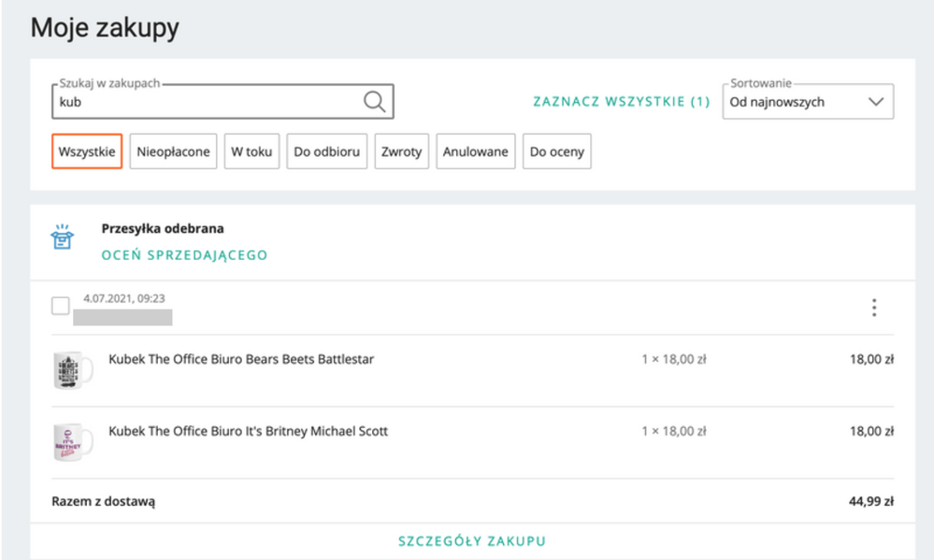Open the Bears Beets Battlestar mug thumbnail
Screen dimensions: 934x560
click(73, 370)
